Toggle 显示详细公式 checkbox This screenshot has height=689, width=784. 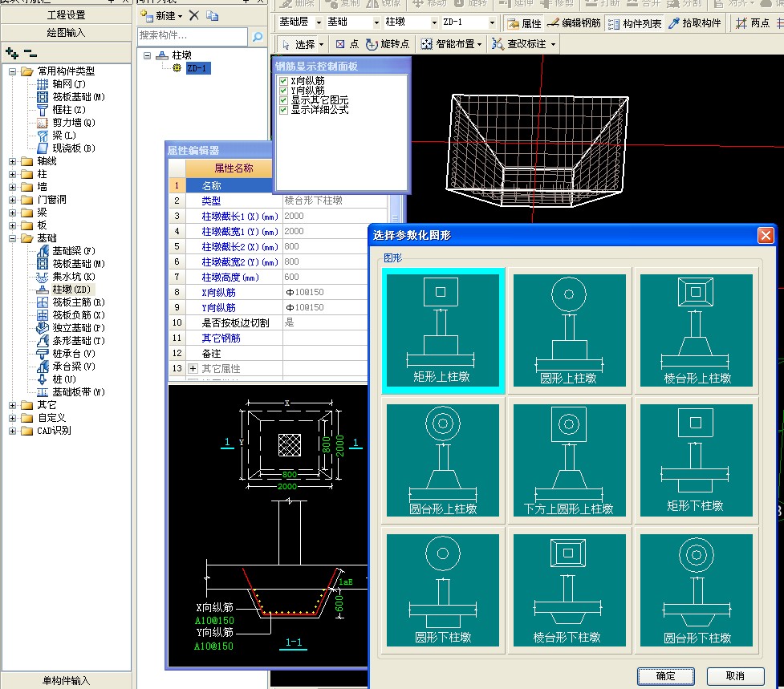pyautogui.click(x=283, y=110)
